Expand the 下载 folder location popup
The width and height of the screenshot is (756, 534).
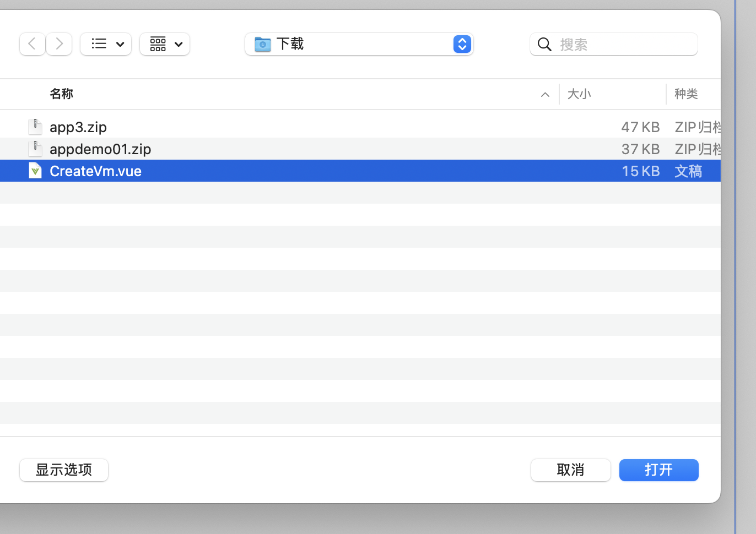coord(462,44)
